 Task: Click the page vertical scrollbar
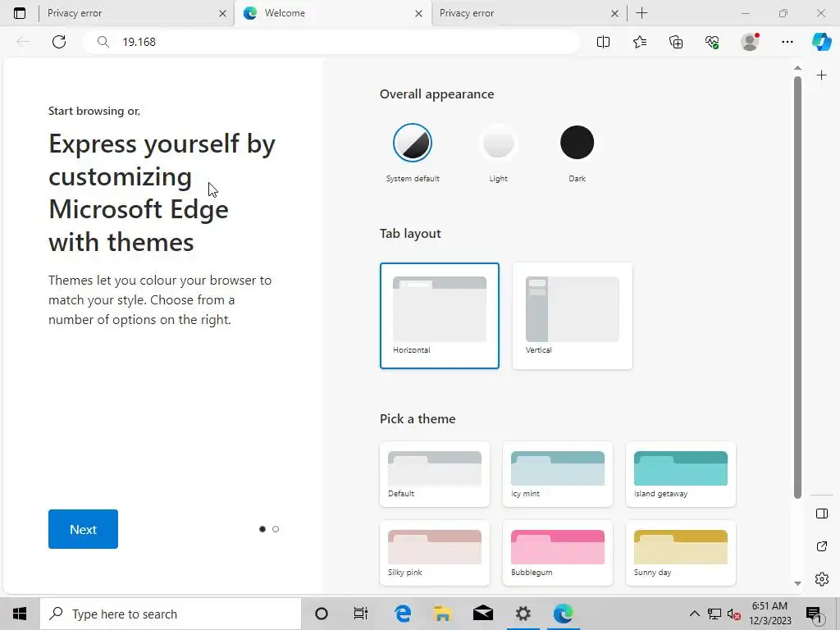(797, 286)
